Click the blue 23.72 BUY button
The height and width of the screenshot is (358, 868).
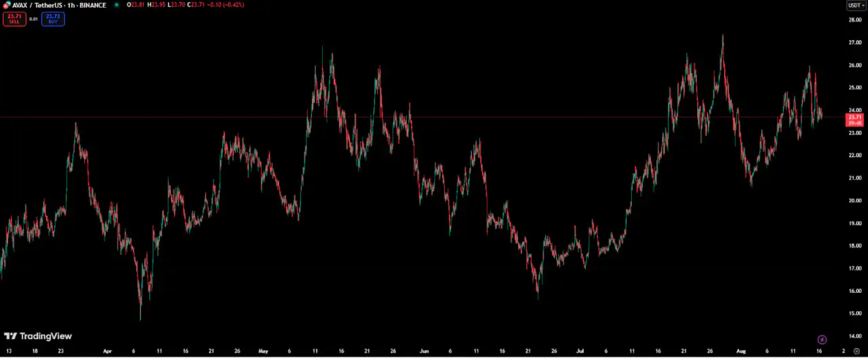[53, 19]
